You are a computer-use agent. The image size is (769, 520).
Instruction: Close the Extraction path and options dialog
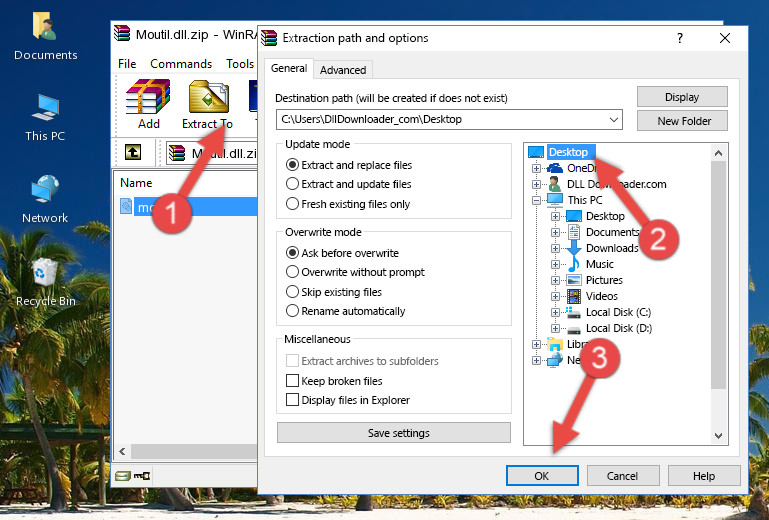click(725, 38)
